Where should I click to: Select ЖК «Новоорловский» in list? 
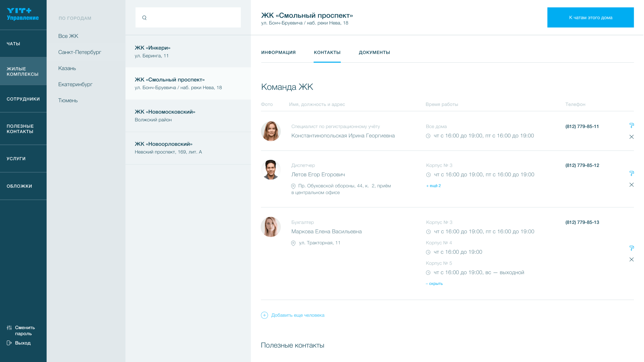[x=188, y=148]
